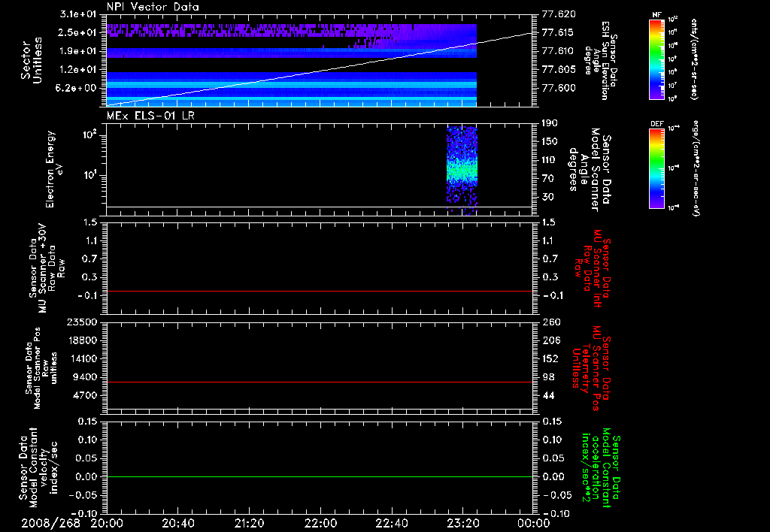Select the 18800 scanner position tick
This screenshot has width=770, height=532.
(x=81, y=340)
